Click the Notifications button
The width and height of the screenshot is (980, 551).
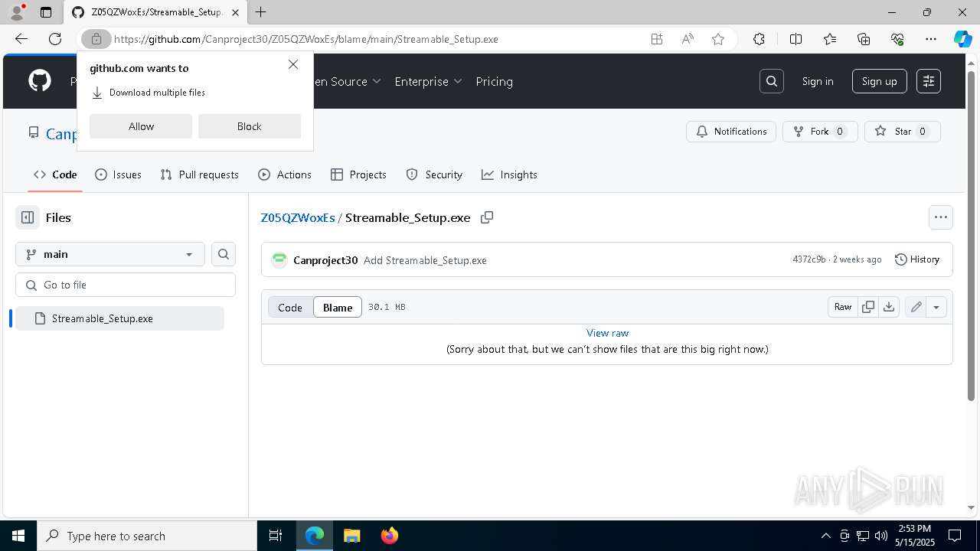point(731,132)
